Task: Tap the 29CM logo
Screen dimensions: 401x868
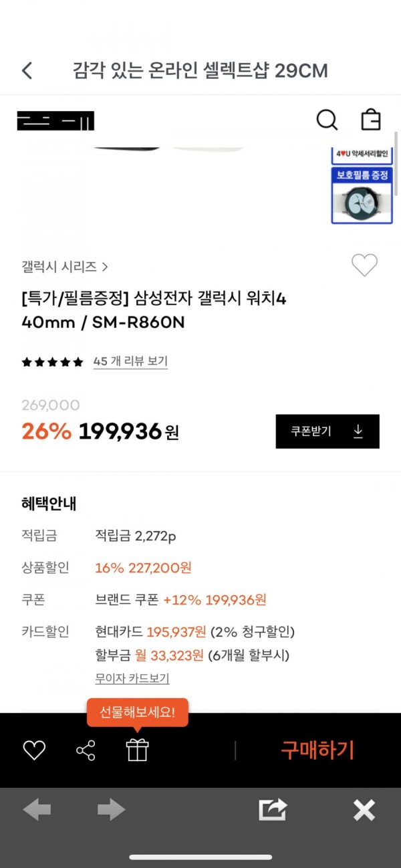Action: [56, 121]
